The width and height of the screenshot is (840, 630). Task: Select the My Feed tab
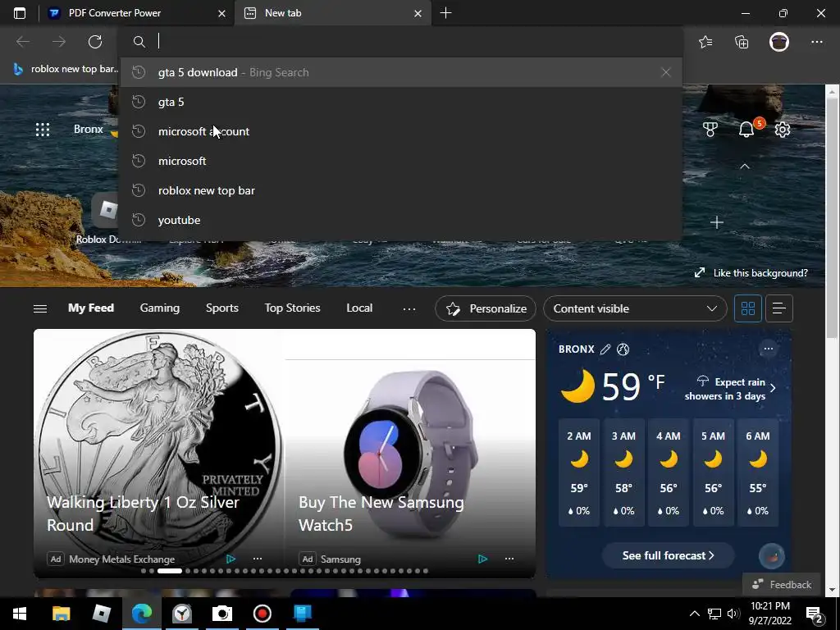pos(90,308)
